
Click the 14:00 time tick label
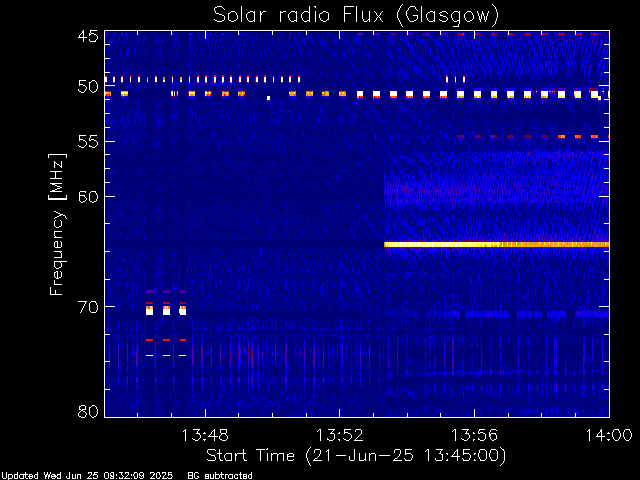(609, 435)
